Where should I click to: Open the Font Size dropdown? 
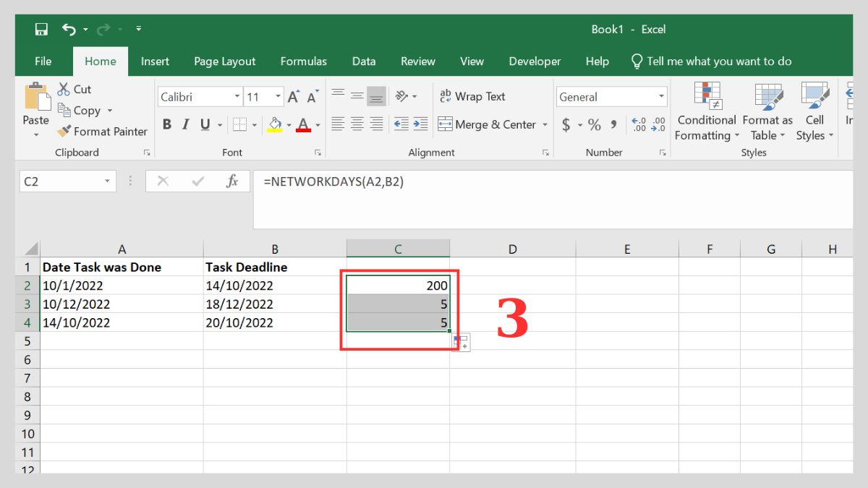pos(277,96)
